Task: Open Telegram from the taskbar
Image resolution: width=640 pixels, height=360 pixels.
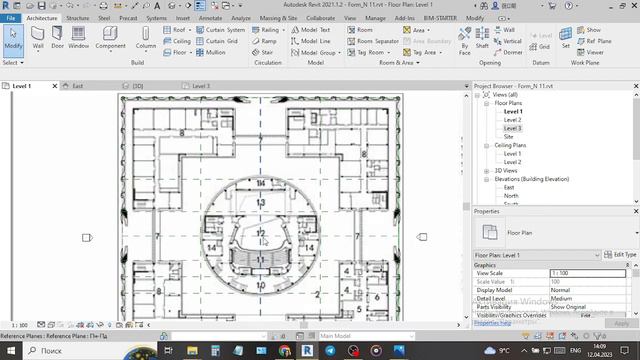Action: [330, 351]
